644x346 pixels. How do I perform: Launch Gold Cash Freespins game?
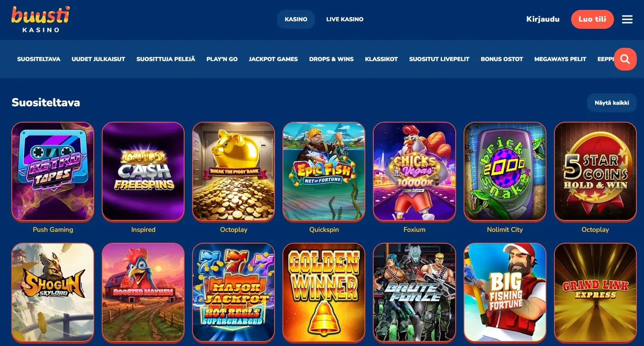point(143,171)
